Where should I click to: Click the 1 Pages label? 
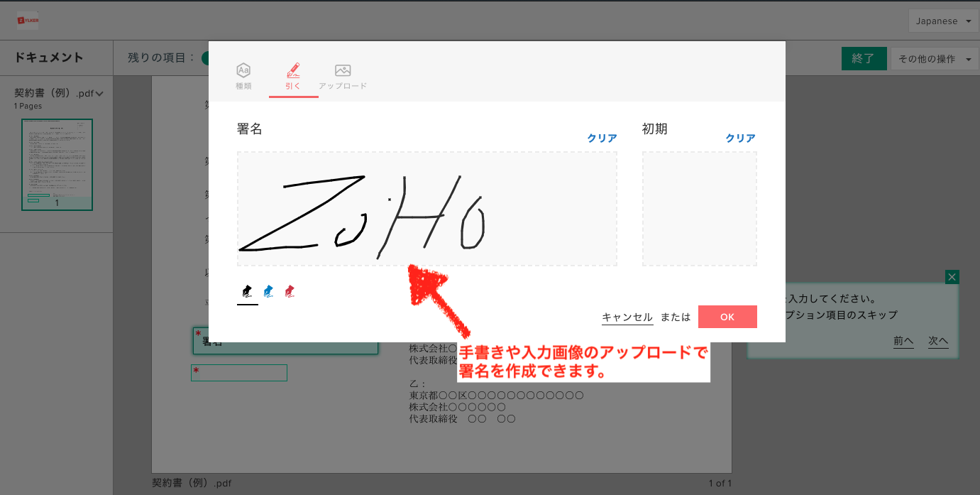pos(28,106)
